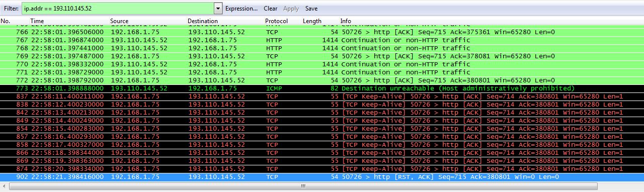Screen dimensions: 644x192
Task: Click the display filter input field
Action: point(118,9)
